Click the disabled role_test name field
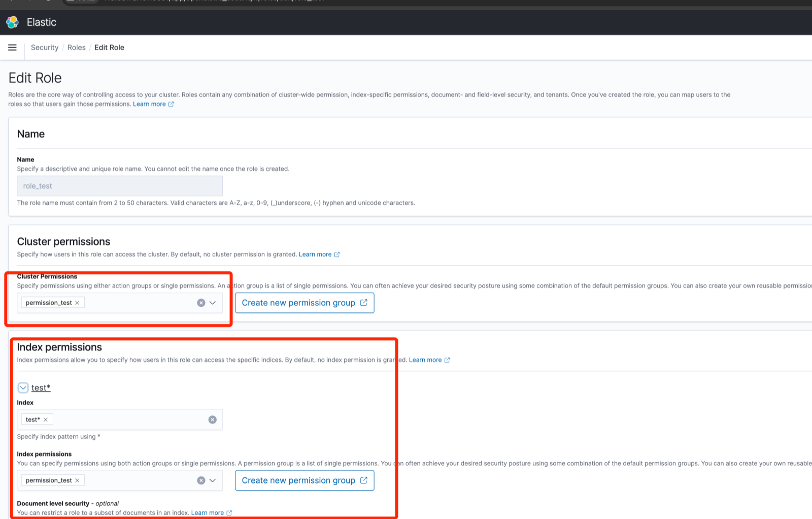812x519 pixels. pos(120,186)
